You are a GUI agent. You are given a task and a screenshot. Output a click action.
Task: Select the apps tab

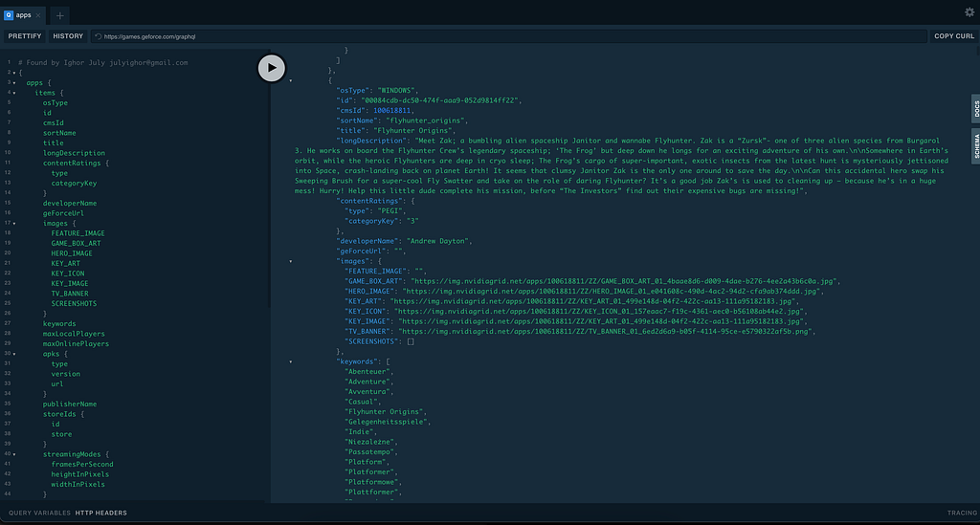(23, 15)
